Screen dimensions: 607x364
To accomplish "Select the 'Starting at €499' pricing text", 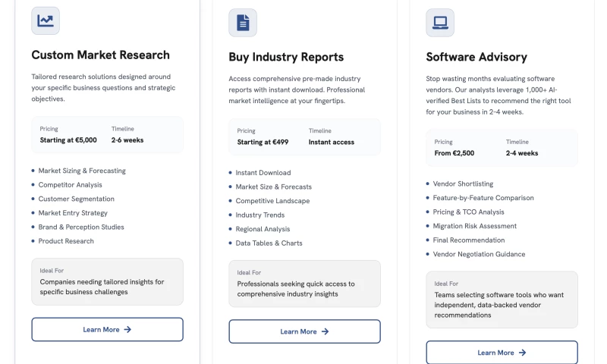I will [263, 142].
